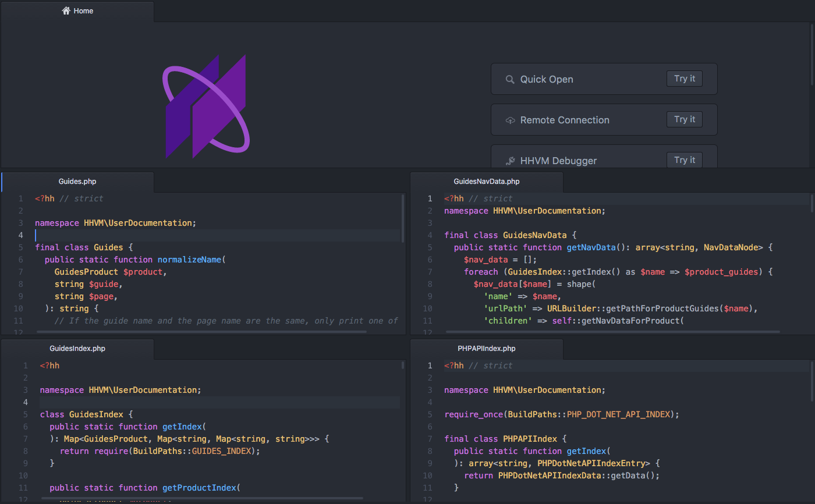The width and height of the screenshot is (815, 504).
Task: Click GuidesIndex.php horizontal scrollbar
Action: tap(201, 499)
